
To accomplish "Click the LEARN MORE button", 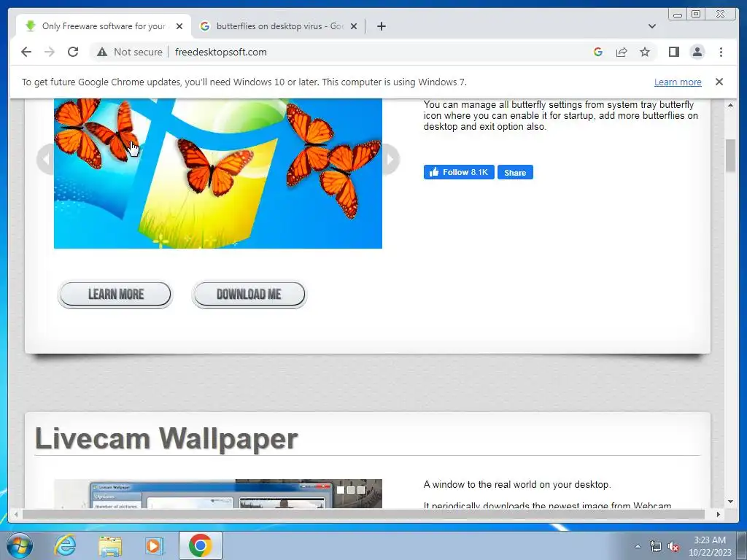I will point(115,295).
